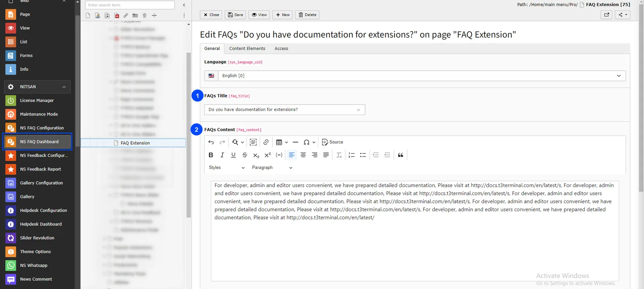
Task: Toggle subscript formatting
Action: click(256, 155)
